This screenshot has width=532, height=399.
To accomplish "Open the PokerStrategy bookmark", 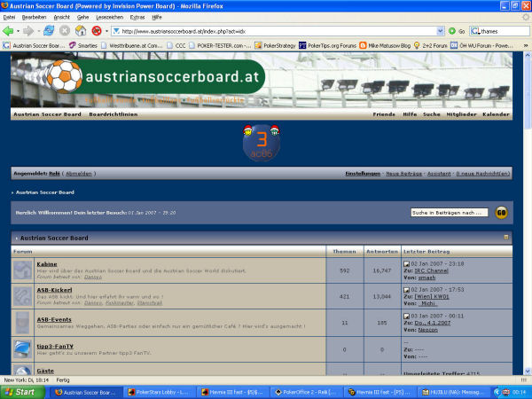I will 275,45.
